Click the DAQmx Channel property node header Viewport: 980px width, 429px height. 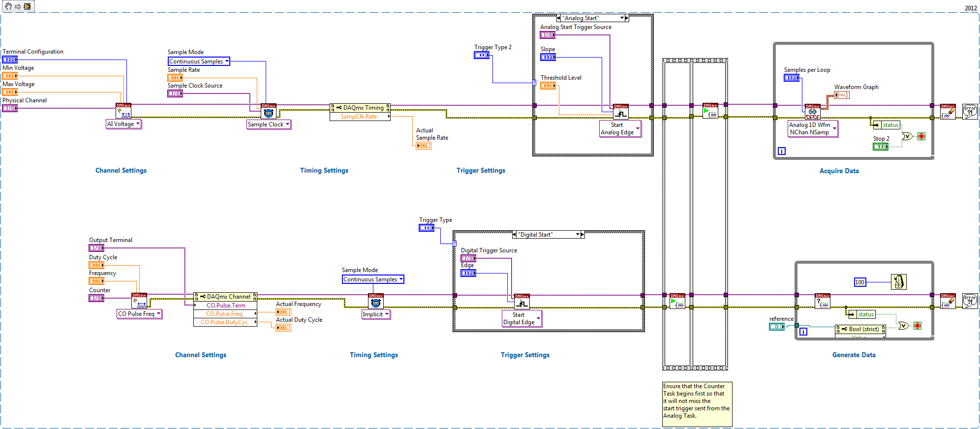click(225, 297)
